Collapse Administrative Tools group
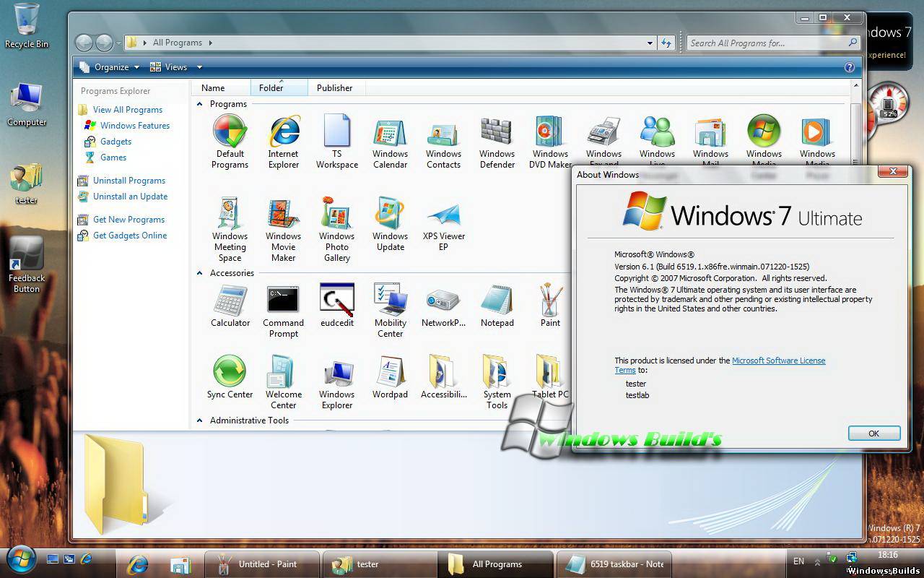The height and width of the screenshot is (578, 924). pyautogui.click(x=199, y=420)
